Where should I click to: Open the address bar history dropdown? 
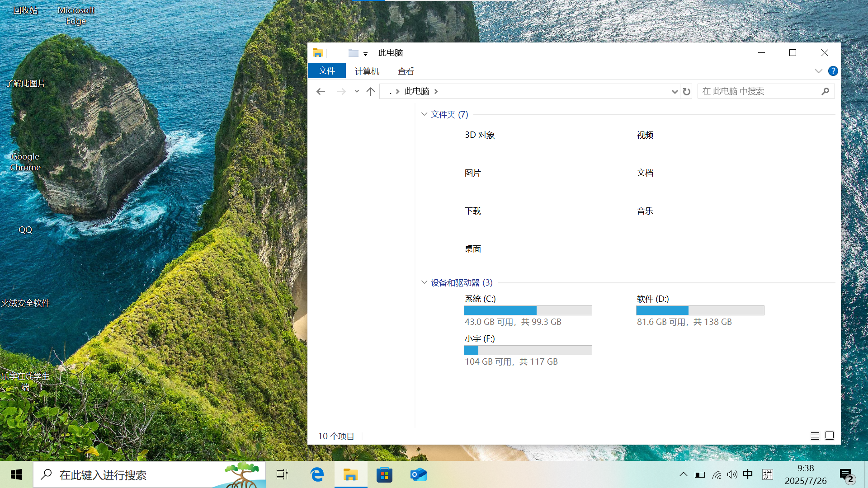click(x=675, y=92)
